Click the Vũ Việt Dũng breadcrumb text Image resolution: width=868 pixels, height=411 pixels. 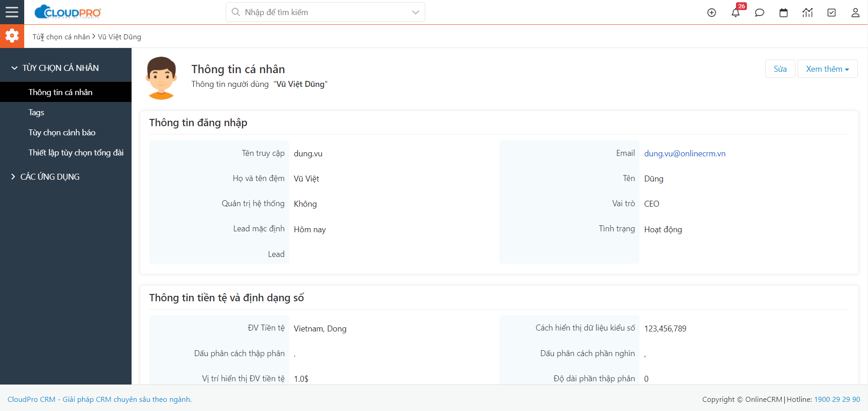click(119, 37)
